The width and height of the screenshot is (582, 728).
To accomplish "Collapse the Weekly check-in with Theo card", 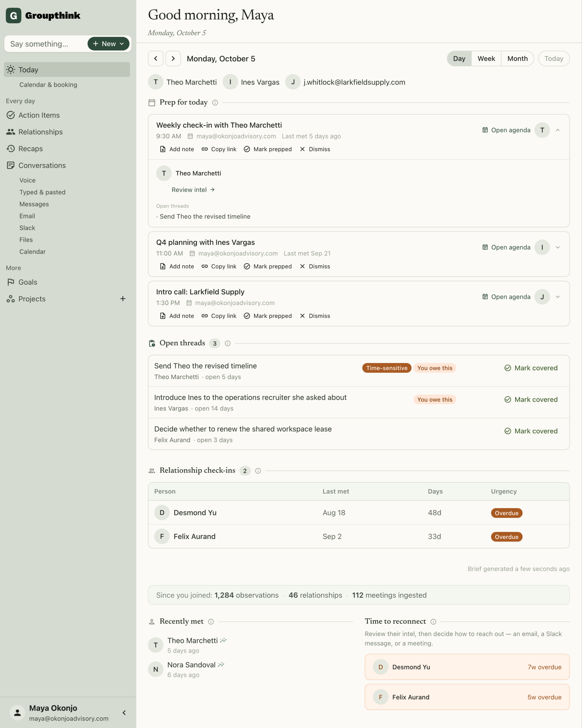I will (558, 130).
